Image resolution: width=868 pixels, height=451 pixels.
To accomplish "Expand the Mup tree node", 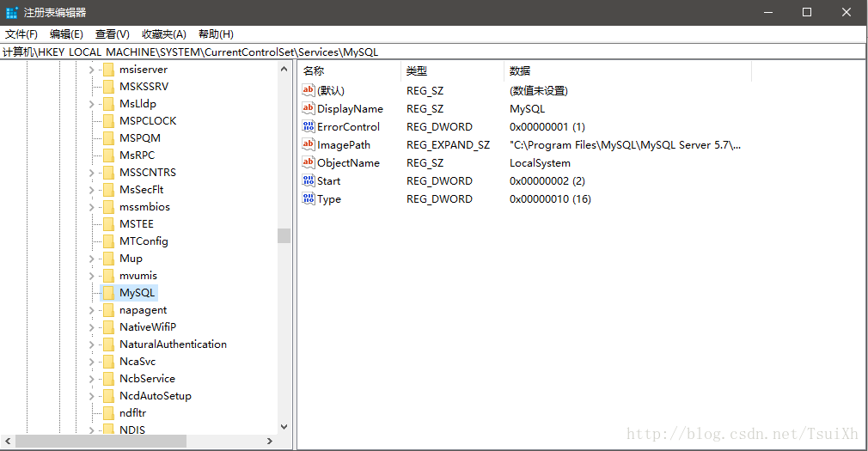I will pos(91,259).
